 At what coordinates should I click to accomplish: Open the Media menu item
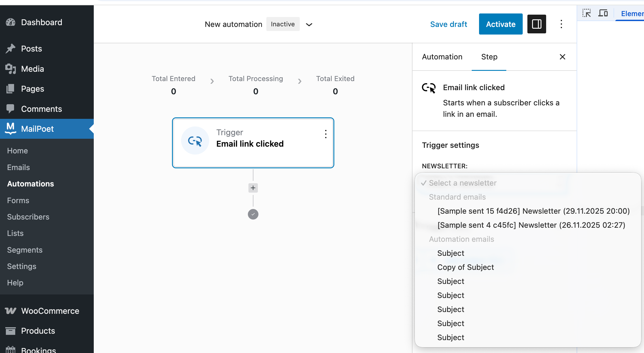pyautogui.click(x=47, y=69)
